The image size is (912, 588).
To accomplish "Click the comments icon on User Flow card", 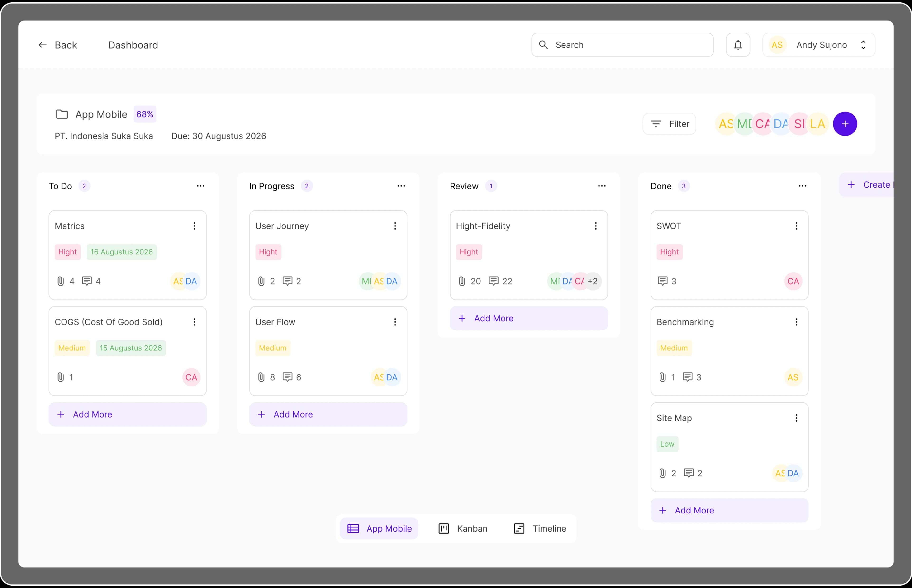I will [288, 377].
